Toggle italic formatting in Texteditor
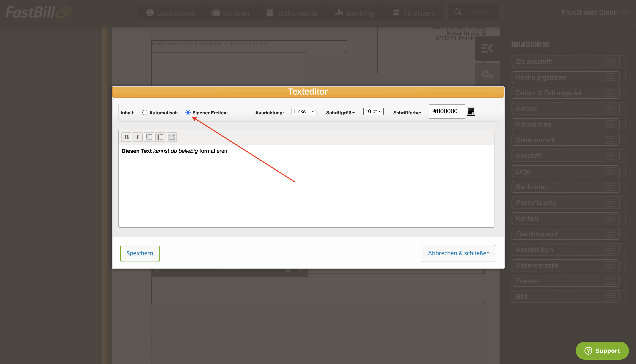Viewport: 636px width, 364px height. pos(137,137)
